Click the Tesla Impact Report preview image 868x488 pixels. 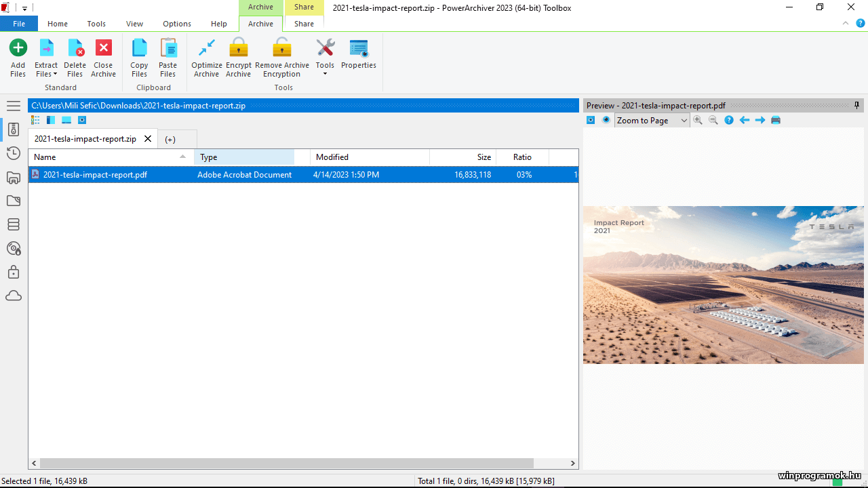723,285
